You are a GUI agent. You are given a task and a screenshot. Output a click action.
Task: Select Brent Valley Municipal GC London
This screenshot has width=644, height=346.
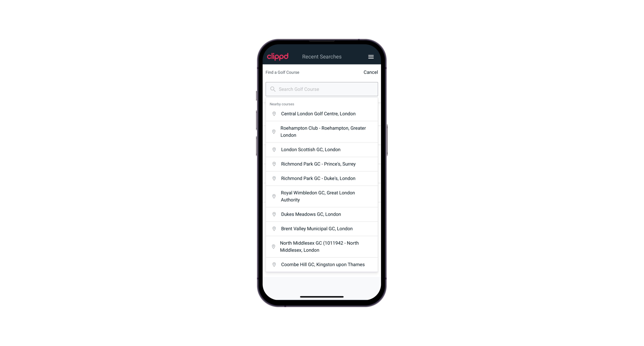(x=322, y=228)
